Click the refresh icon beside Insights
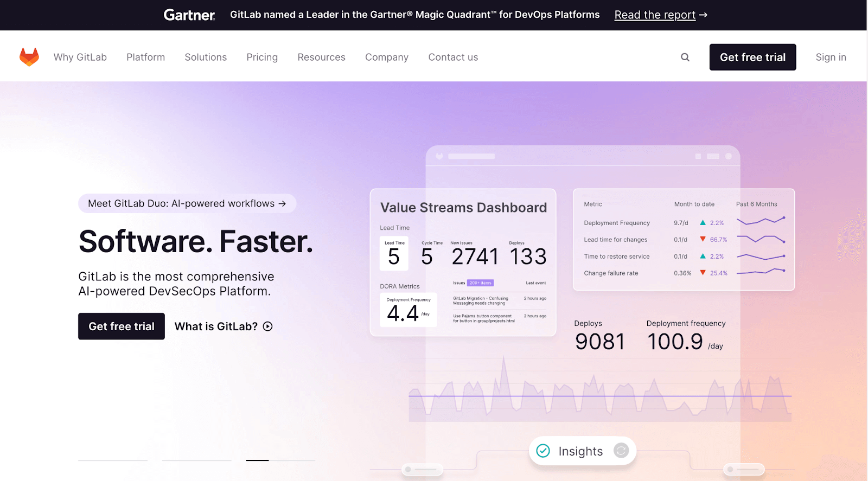This screenshot has width=868, height=481. [x=621, y=451]
